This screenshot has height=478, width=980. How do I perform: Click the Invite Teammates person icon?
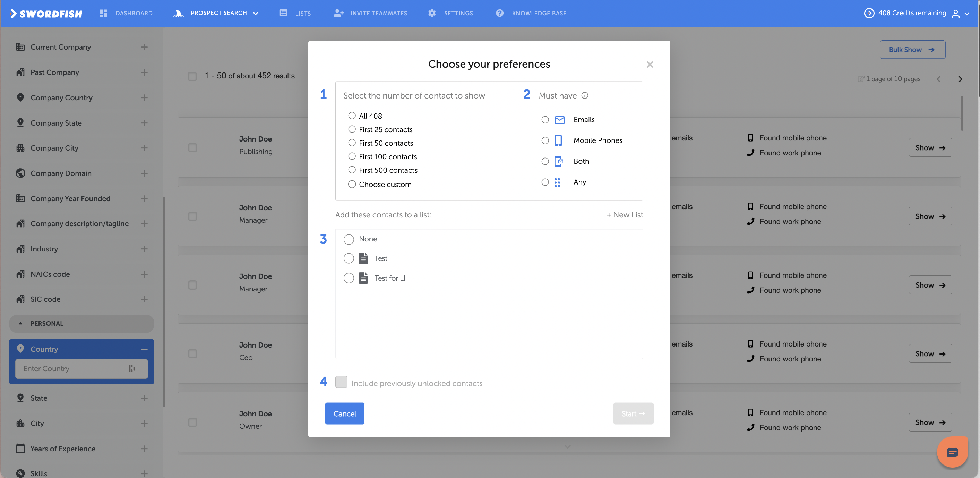coord(338,13)
